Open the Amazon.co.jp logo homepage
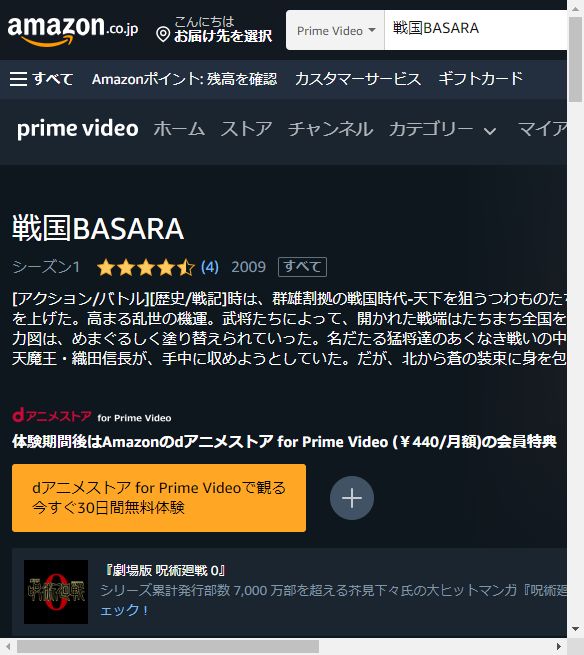The image size is (584, 655). point(73,30)
